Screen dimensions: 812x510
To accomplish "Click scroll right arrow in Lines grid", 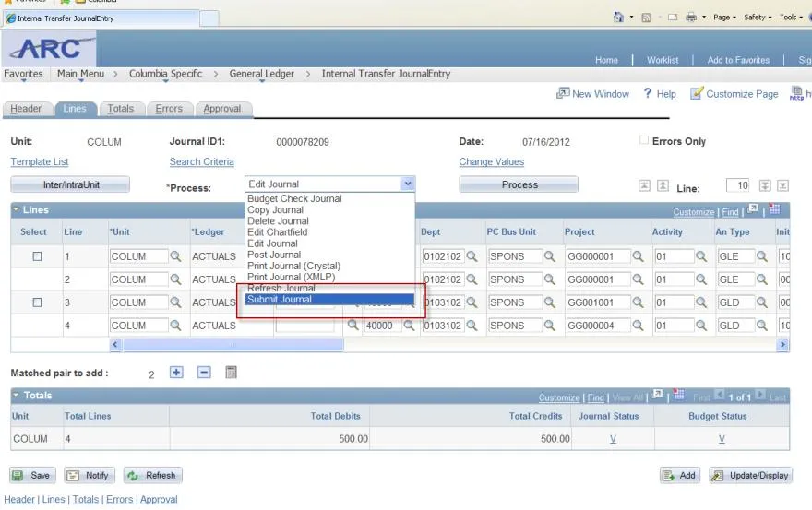I will [782, 344].
